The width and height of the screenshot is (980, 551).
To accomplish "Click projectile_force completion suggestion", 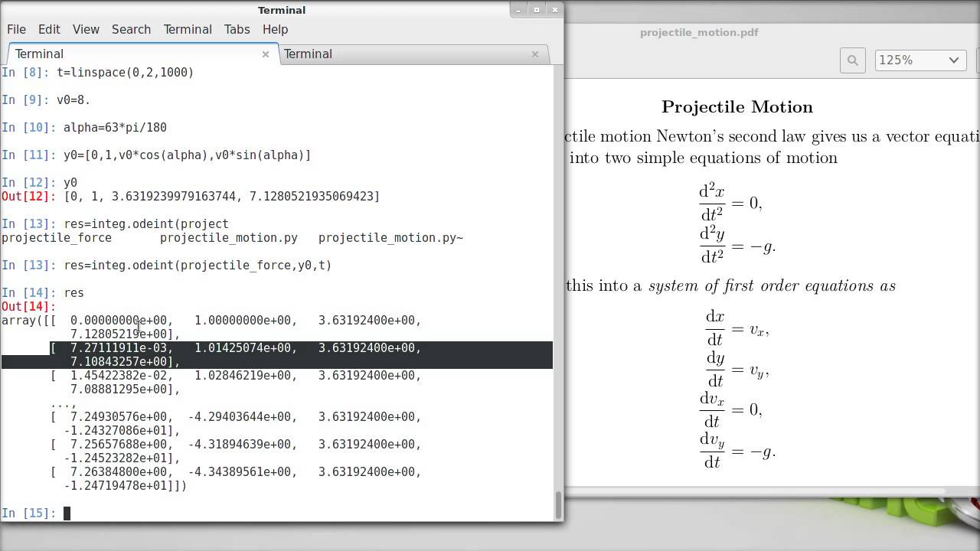I will pyautogui.click(x=57, y=238).
